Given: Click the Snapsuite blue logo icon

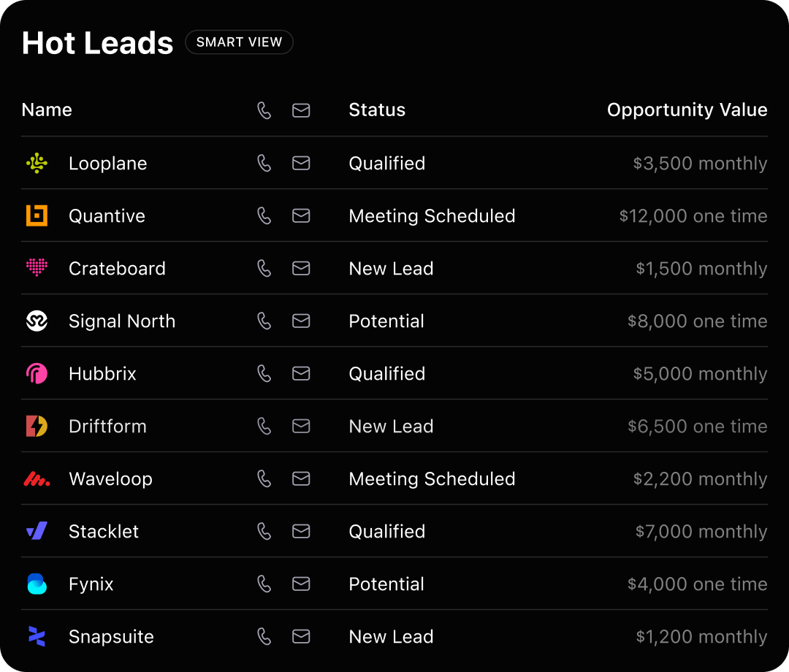Looking at the screenshot, I should click(x=37, y=637).
